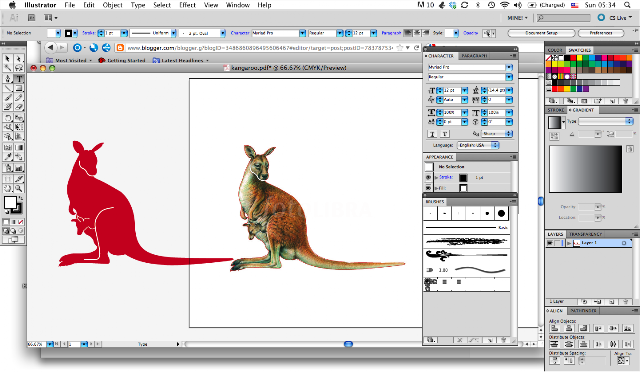640x373 pixels.
Task: Select the Selection (black arrow) tool
Action: [x=8, y=59]
